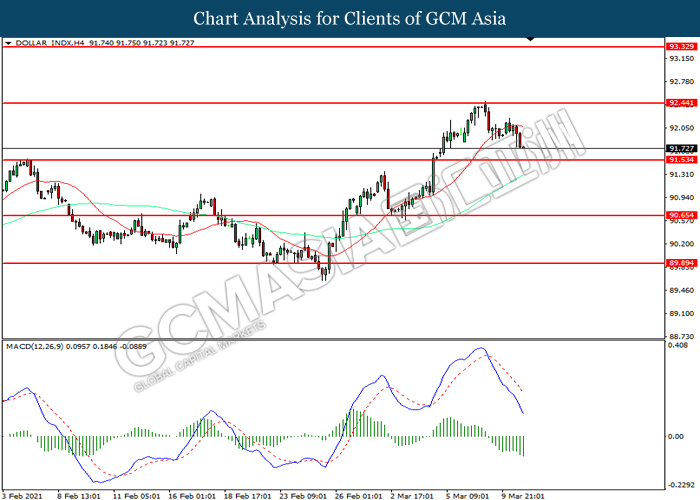Click the 8 Feb 13:01 time label

[79, 496]
